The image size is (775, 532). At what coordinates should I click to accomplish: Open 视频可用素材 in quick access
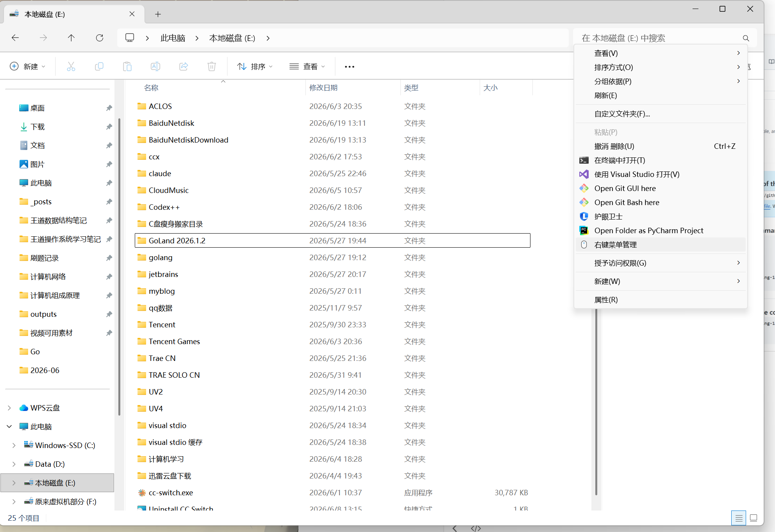[x=51, y=333]
